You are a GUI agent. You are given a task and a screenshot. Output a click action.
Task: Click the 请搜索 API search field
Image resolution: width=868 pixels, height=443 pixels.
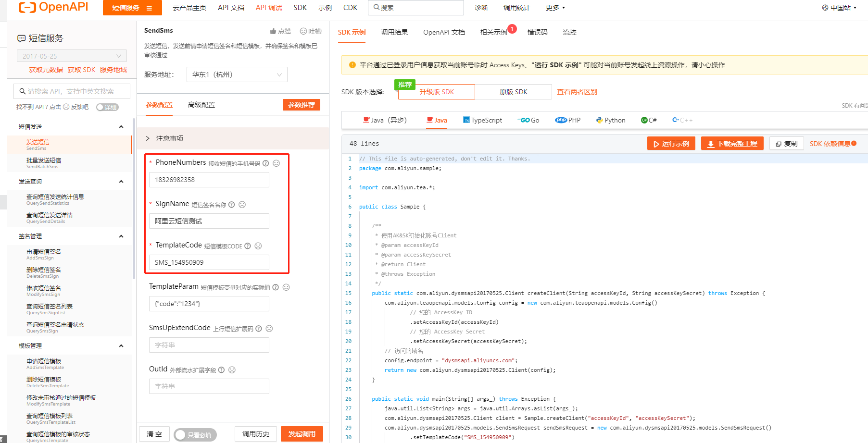point(72,91)
